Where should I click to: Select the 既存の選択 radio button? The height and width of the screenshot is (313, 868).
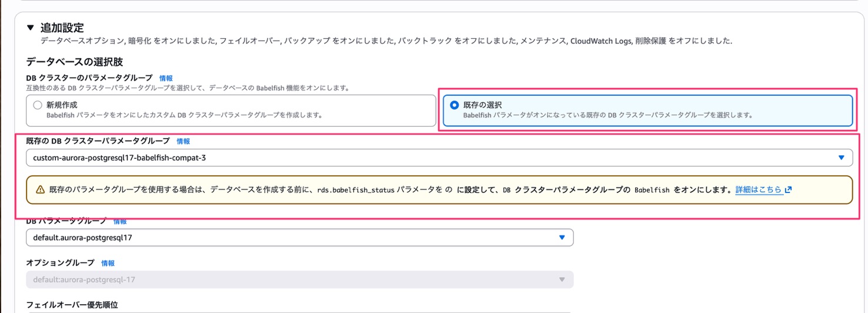[454, 105]
